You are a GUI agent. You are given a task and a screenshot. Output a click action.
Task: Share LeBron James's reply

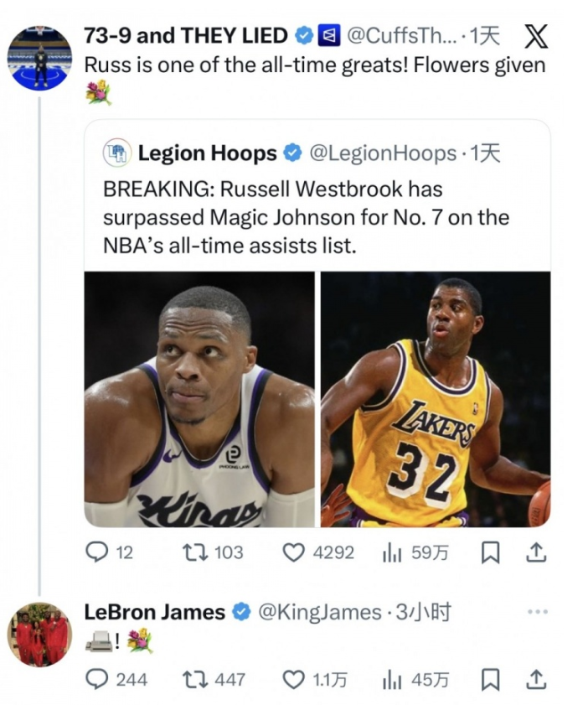[535, 679]
